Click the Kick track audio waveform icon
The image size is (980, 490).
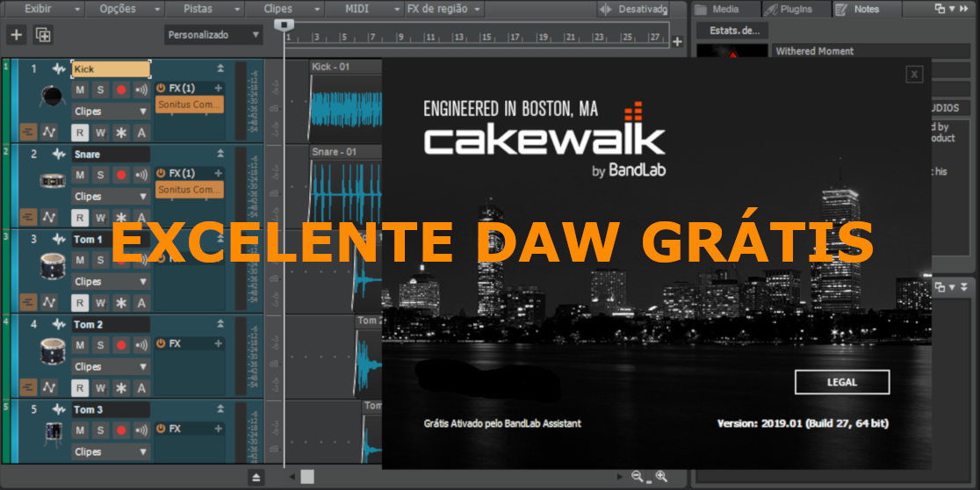tap(59, 68)
